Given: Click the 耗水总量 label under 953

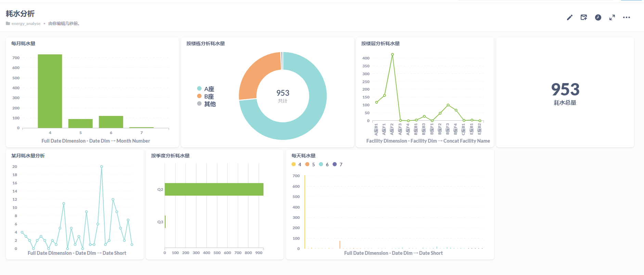Looking at the screenshot, I should pyautogui.click(x=565, y=103).
